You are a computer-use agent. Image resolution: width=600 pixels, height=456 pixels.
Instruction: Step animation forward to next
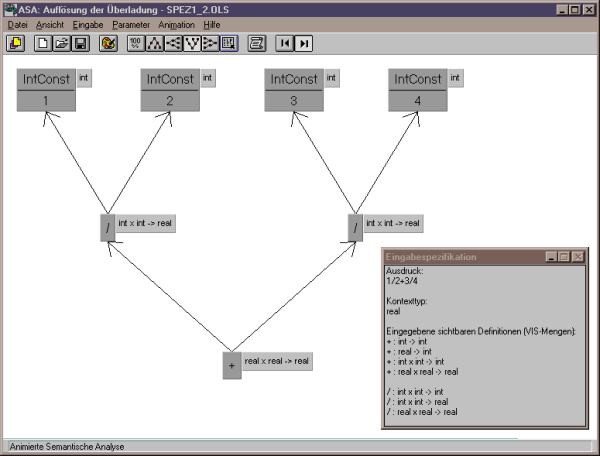(x=303, y=43)
